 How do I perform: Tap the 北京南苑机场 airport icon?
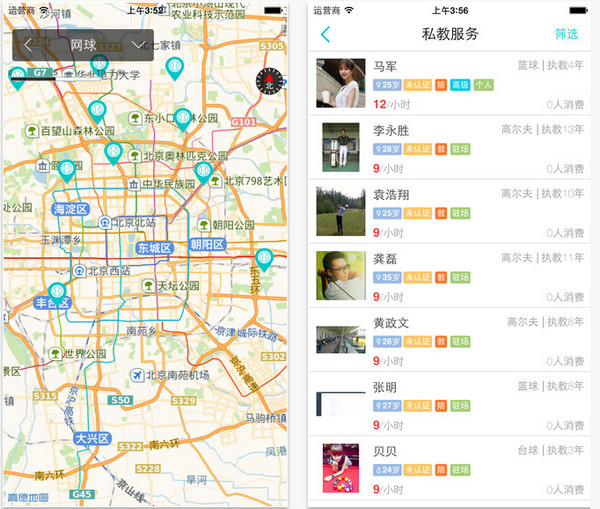tap(137, 375)
